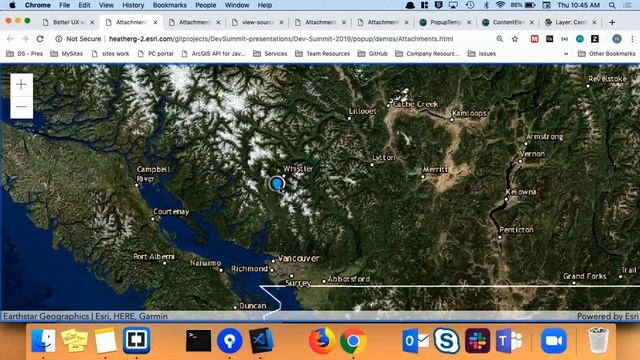
Task: Click the Time Machine menu bar icon
Action: click(x=470, y=5)
